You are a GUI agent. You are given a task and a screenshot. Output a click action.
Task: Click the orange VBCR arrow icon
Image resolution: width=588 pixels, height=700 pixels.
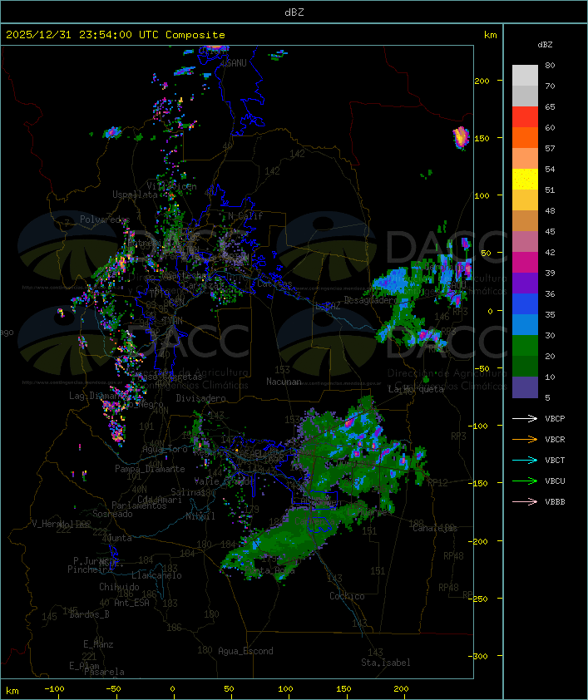[x=525, y=439]
